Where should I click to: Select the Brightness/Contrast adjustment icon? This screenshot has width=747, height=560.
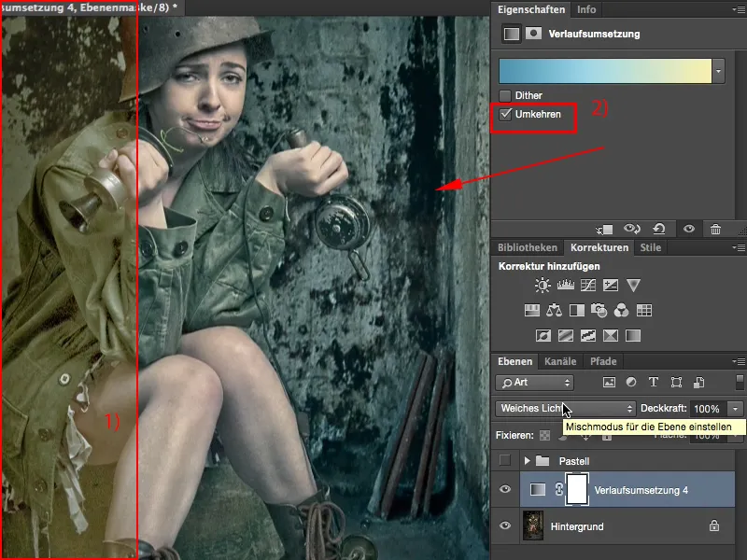(541, 285)
